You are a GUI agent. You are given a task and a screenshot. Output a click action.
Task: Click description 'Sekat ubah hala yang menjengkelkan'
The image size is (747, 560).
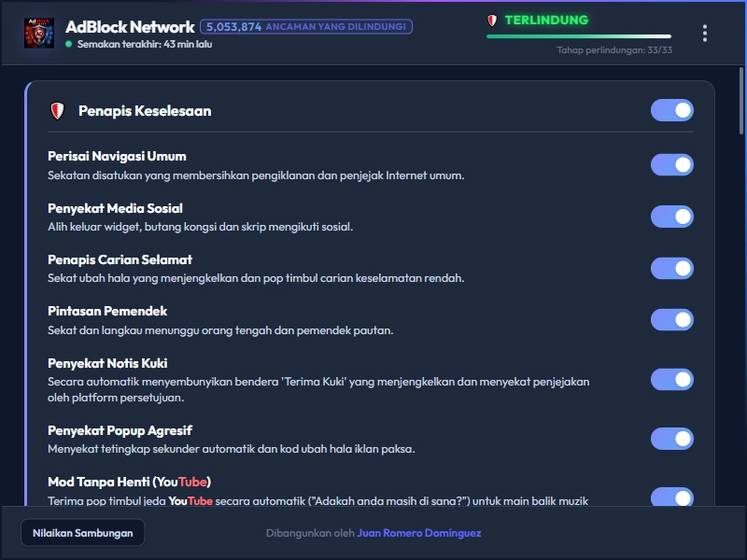pyautogui.click(x=256, y=278)
